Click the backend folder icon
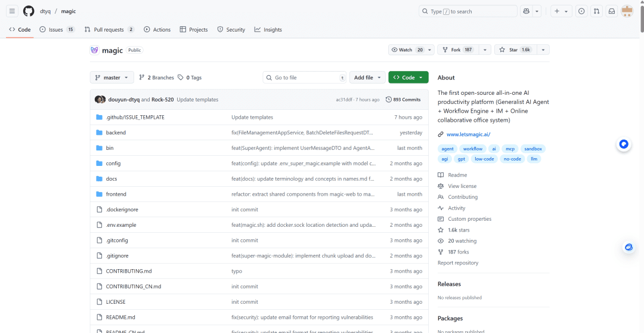 pyautogui.click(x=99, y=132)
